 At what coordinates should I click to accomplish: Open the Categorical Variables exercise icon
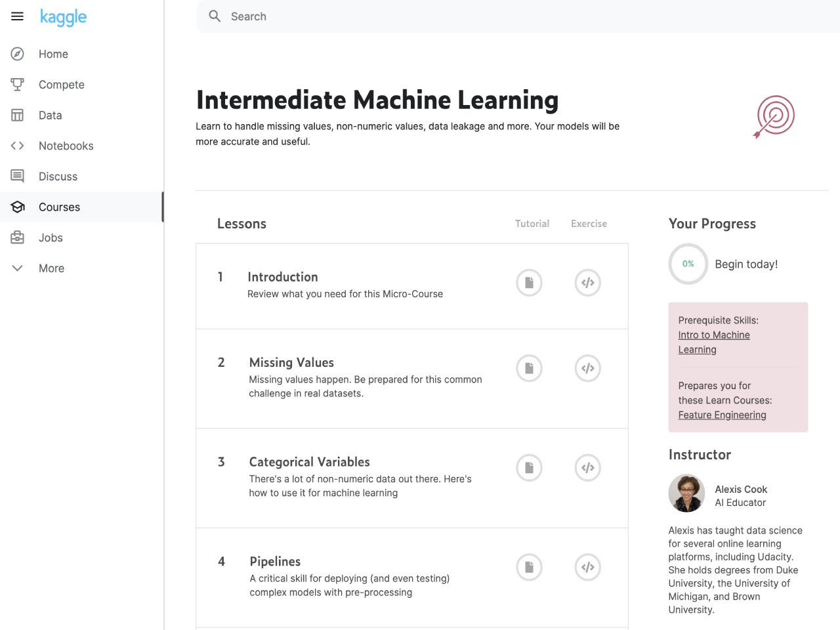click(x=588, y=468)
